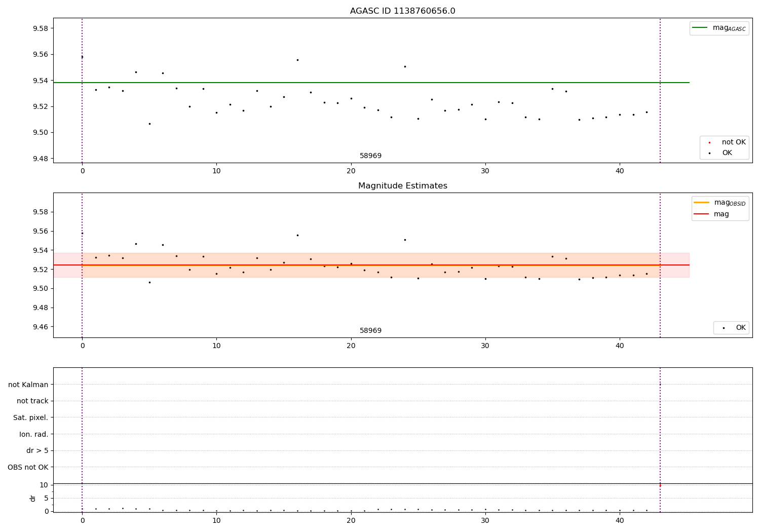Click the "dr > 5" row label
The height and width of the screenshot is (532, 760).
coord(37,451)
